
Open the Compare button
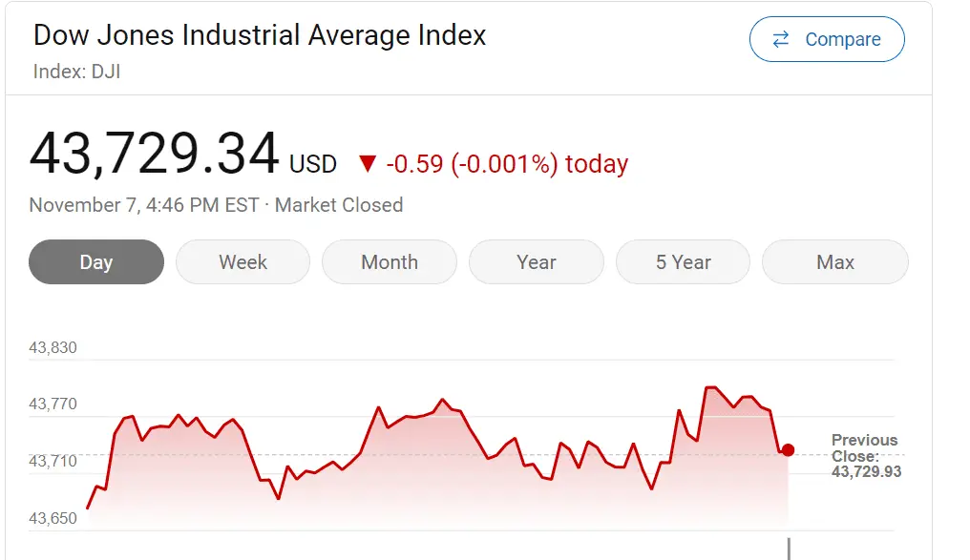click(x=827, y=39)
